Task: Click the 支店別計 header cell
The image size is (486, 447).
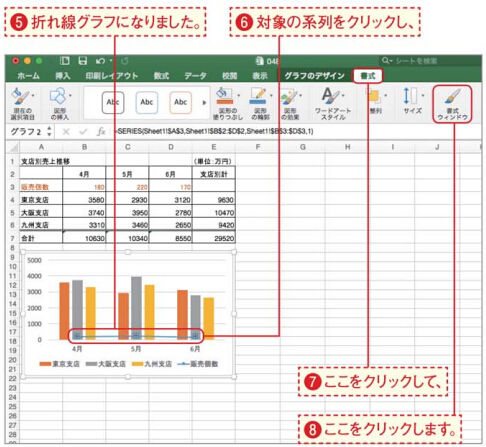Action: [x=214, y=174]
